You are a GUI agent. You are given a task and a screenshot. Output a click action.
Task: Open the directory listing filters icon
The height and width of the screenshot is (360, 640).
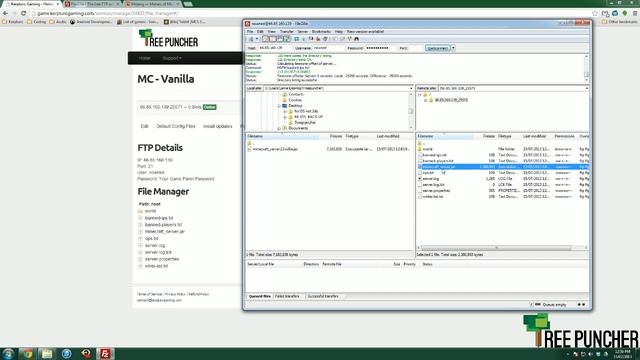tap(335, 39)
